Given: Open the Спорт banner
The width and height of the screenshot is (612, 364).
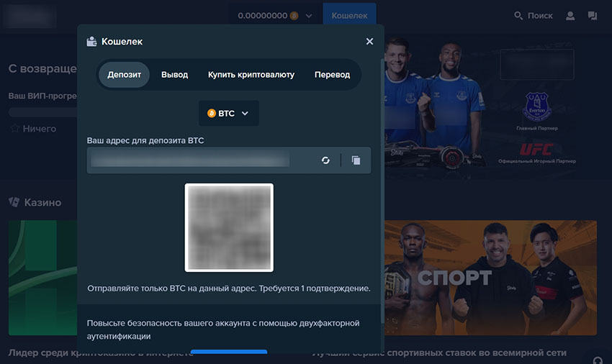Looking at the screenshot, I should (x=490, y=278).
